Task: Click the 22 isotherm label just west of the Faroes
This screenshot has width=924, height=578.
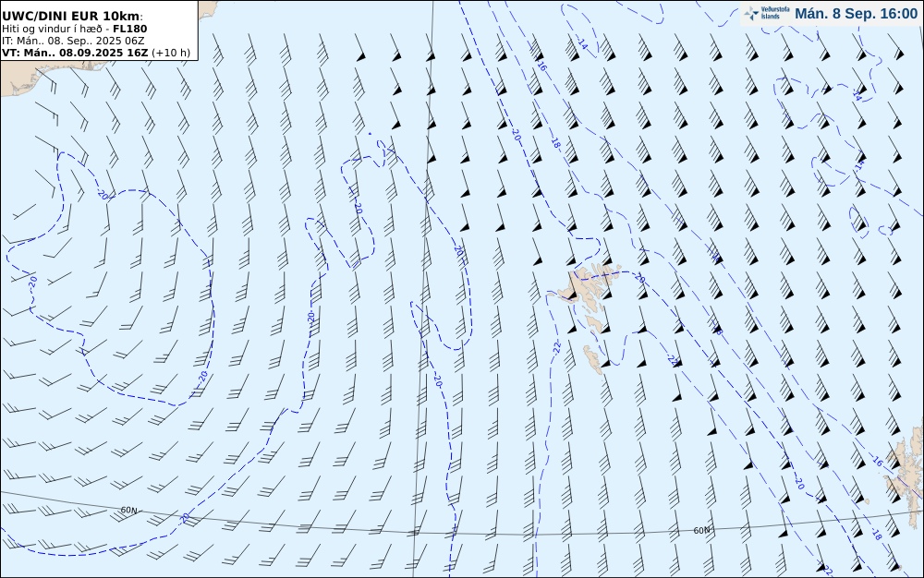Action: coord(556,347)
